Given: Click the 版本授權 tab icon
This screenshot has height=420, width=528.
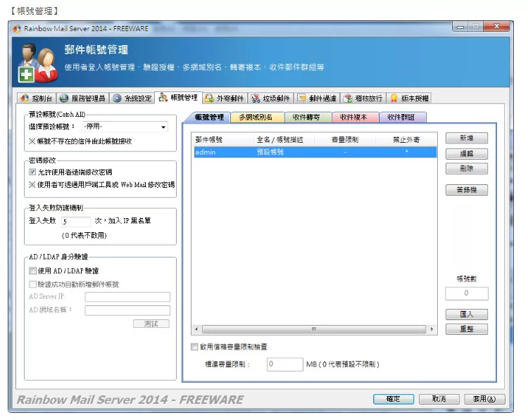Looking at the screenshot, I should (394, 98).
